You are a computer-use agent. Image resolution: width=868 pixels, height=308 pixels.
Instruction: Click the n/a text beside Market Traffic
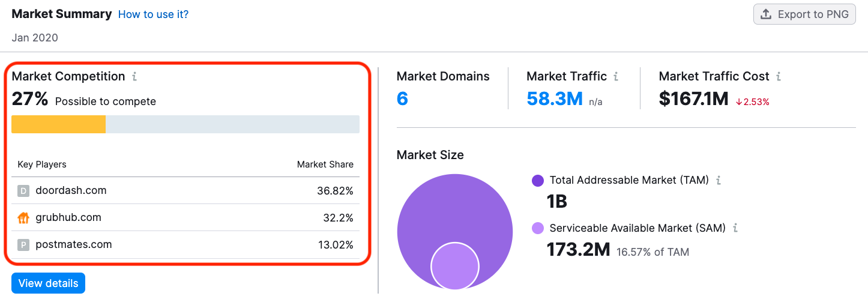595,102
